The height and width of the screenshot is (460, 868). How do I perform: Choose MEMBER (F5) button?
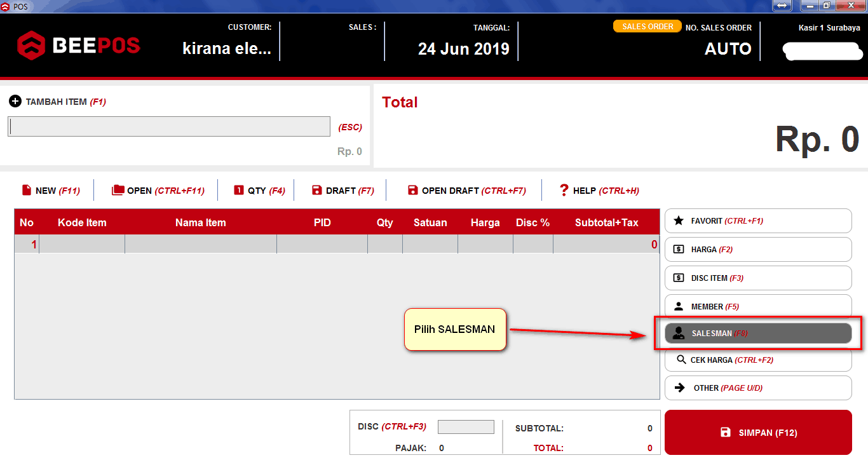[x=758, y=306]
